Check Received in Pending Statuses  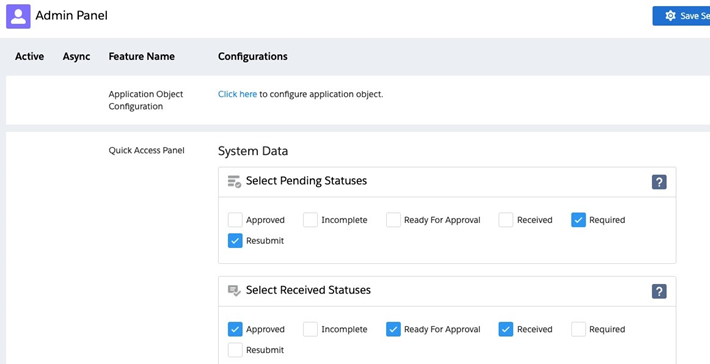[x=506, y=220]
